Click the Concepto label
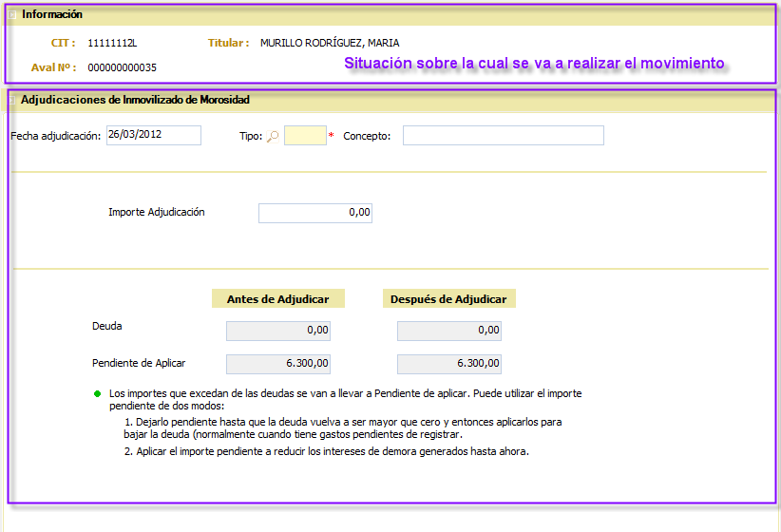This screenshot has width=781, height=532. pyautogui.click(x=367, y=136)
